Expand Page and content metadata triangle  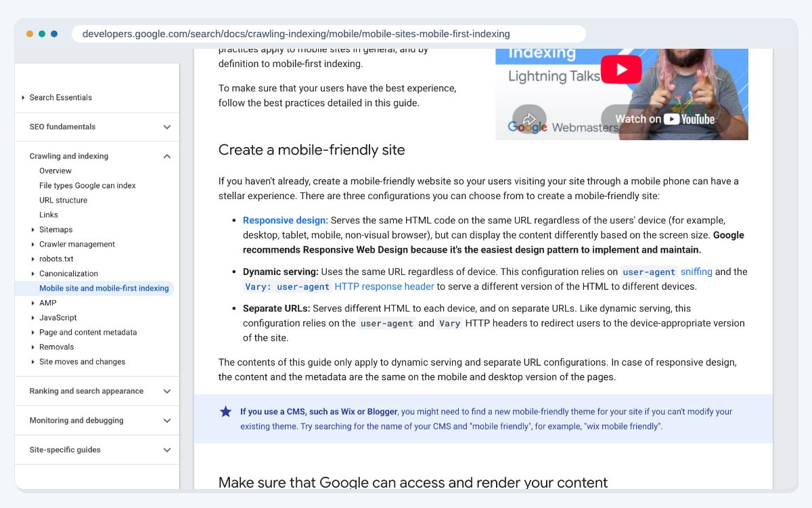32,333
